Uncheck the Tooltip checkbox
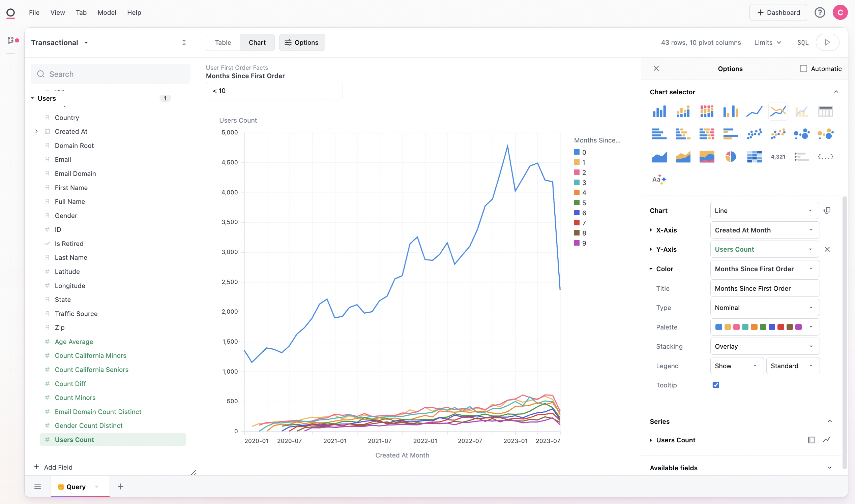The image size is (855, 504). 716,385
